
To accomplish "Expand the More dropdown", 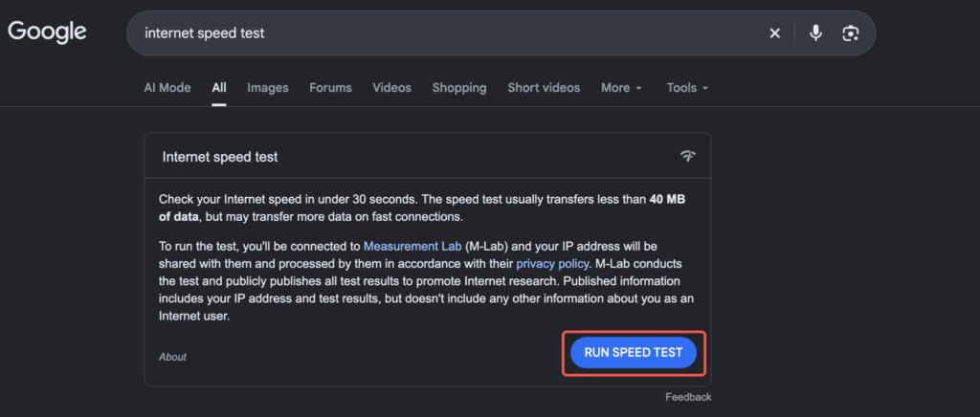I will [x=621, y=88].
